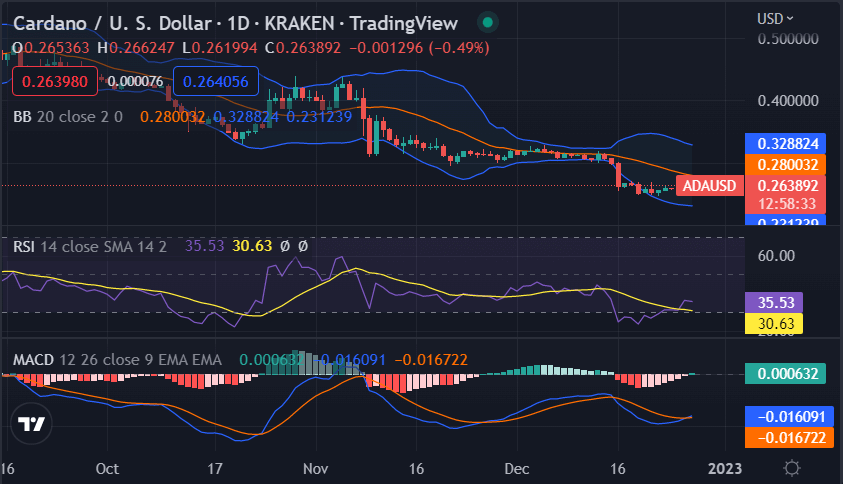
Task: Click the yellow RSI SMA tag 30.63
Action: click(774, 324)
